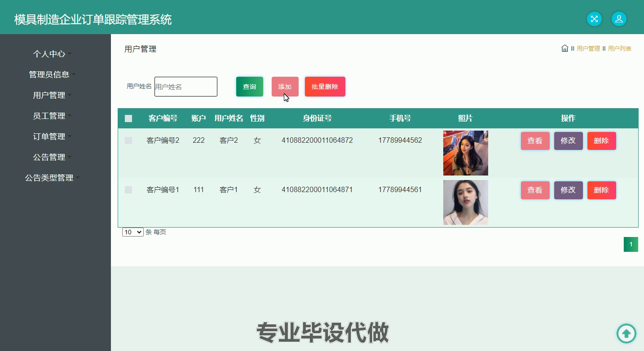Screen dimensions: 644x351
Task: Click the 身份证号 column header
Action: click(x=317, y=118)
